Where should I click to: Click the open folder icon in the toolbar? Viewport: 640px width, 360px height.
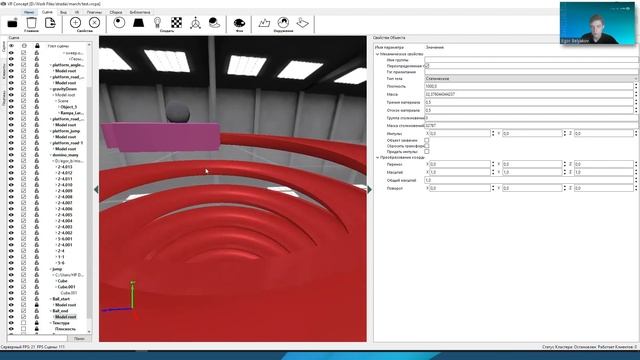pyautogui.click(x=13, y=23)
